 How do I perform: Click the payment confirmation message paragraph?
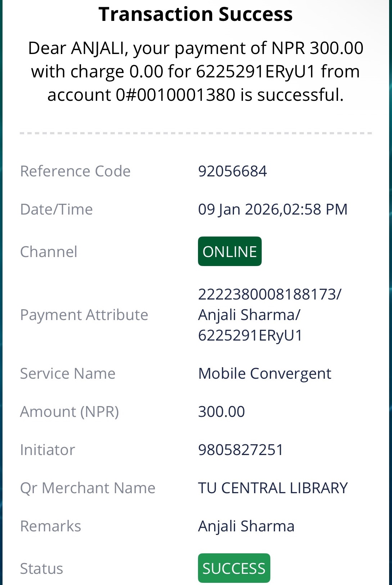(195, 71)
